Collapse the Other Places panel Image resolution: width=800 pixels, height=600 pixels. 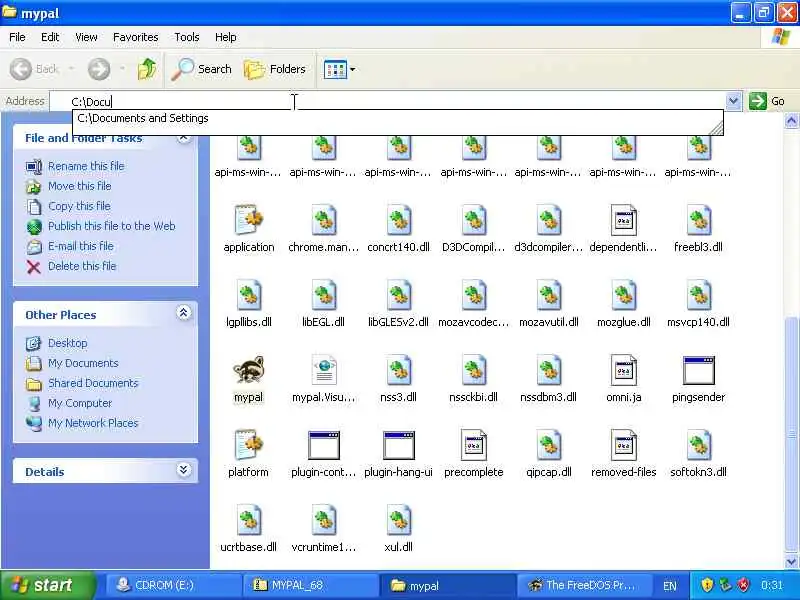pyautogui.click(x=184, y=313)
